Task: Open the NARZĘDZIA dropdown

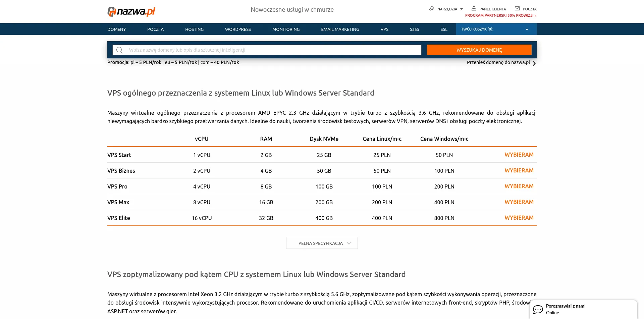Action: [446, 9]
